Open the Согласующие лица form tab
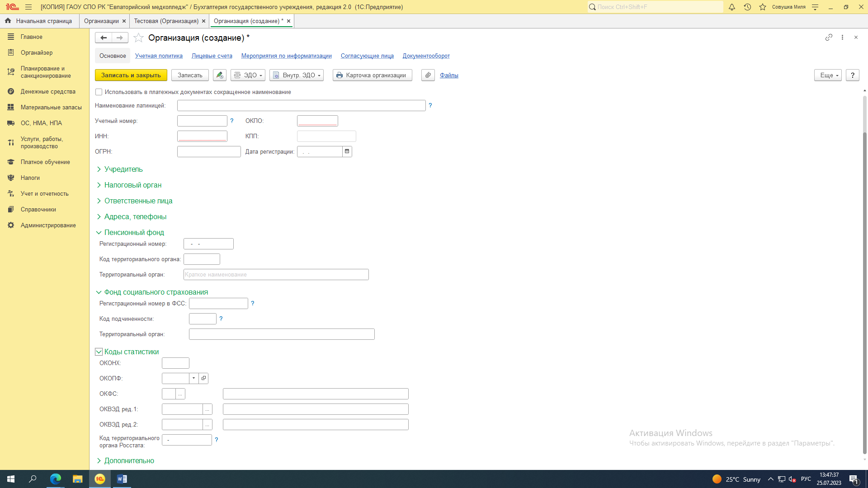Screen dimensions: 868x488 coord(367,56)
